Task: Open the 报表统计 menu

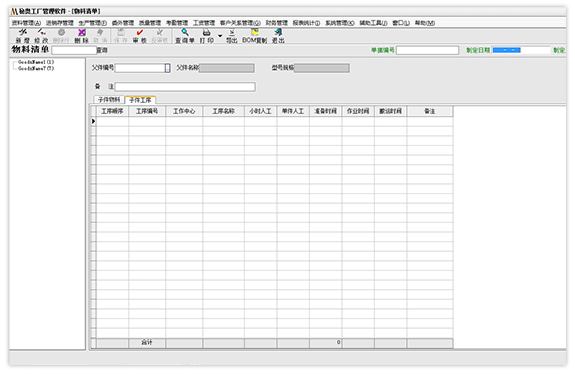Action: [306, 23]
